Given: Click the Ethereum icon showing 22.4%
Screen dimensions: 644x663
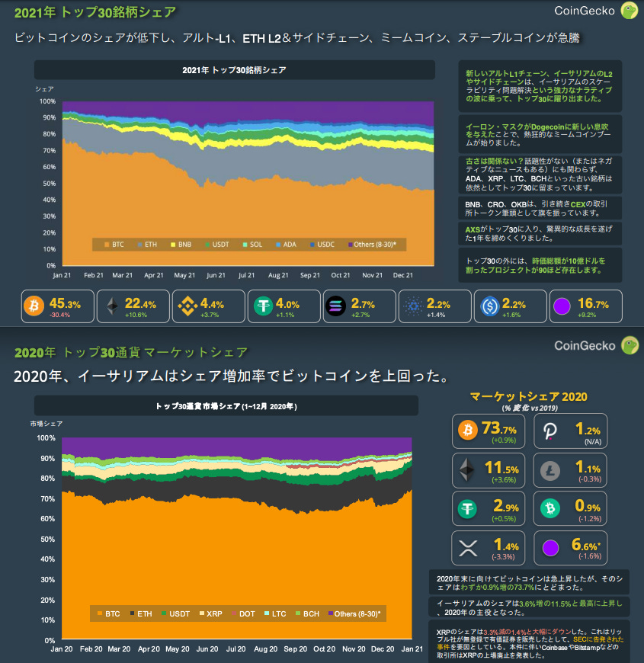Looking at the screenshot, I should click(112, 306).
